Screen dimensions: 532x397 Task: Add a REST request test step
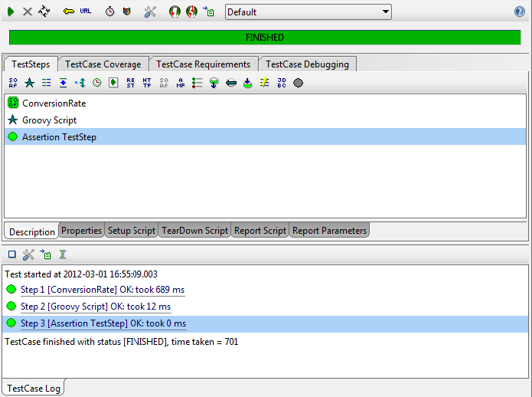click(x=130, y=83)
